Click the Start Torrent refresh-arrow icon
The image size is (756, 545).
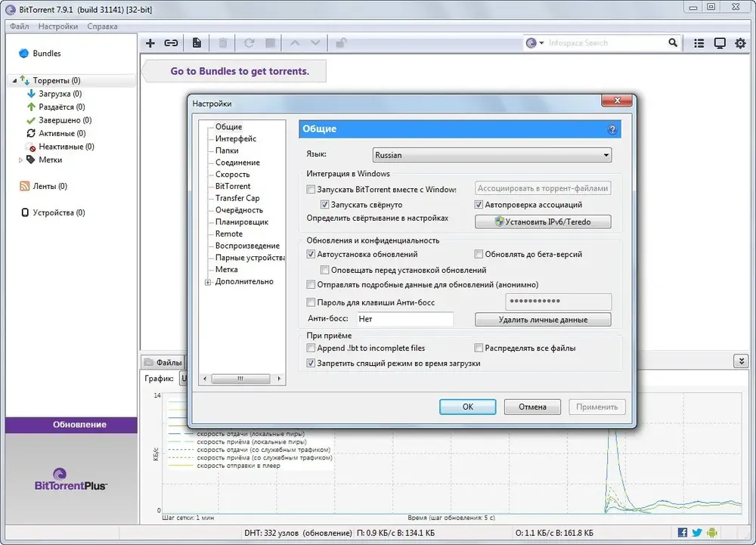249,43
